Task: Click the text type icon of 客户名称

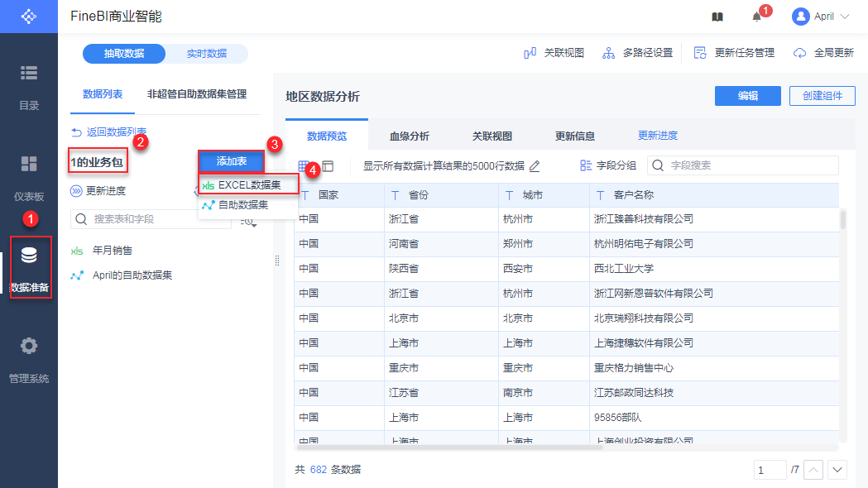Action: tap(600, 195)
